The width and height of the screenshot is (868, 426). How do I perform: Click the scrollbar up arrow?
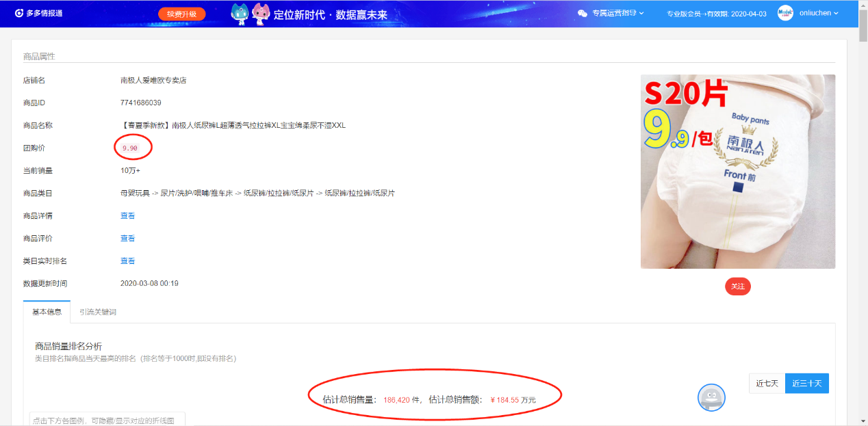(863, 5)
